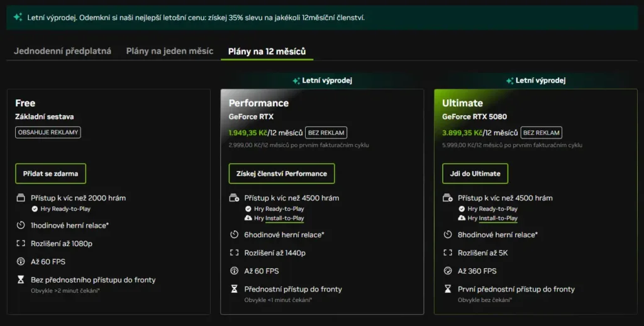Click Jdi do Ultimate button

click(x=475, y=174)
